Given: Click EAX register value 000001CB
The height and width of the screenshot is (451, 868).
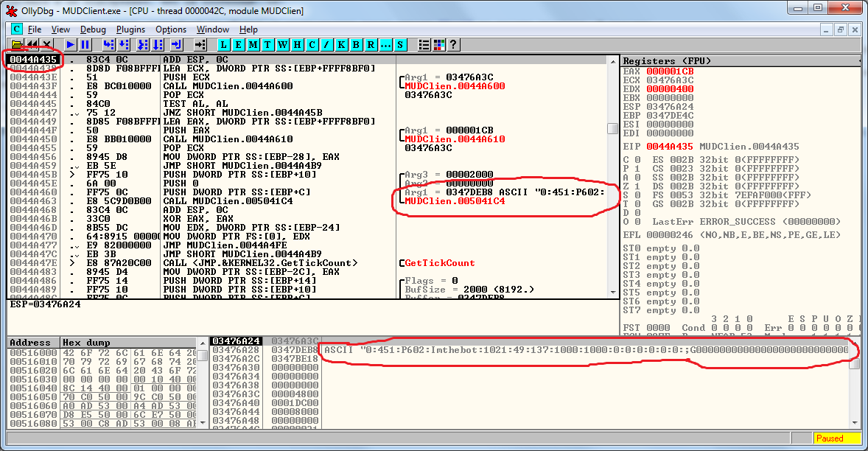Looking at the screenshot, I should [x=670, y=71].
